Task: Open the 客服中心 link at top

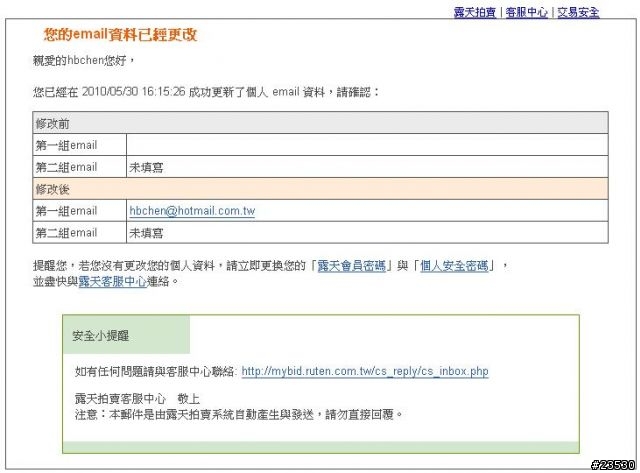Action: (x=527, y=12)
